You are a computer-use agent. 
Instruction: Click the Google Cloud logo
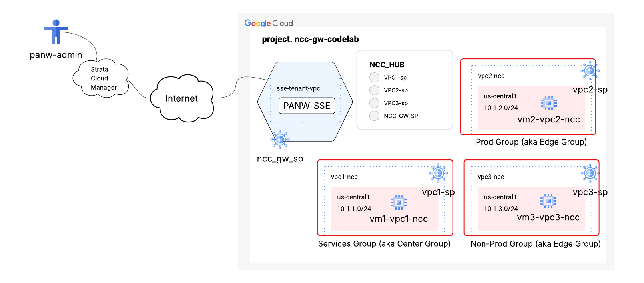[x=269, y=23]
